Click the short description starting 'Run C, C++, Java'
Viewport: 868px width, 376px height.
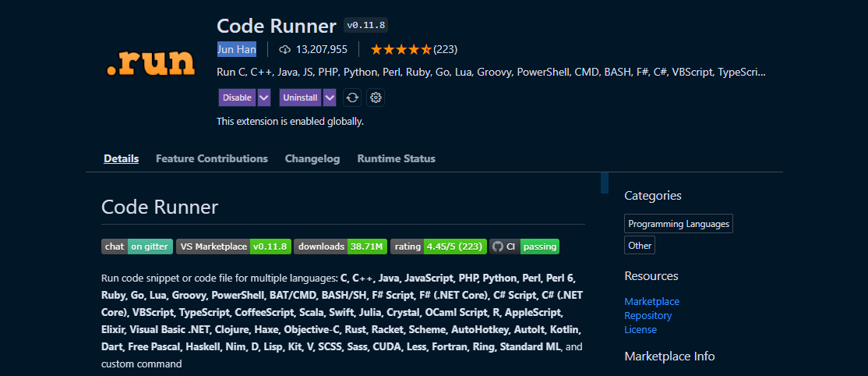pyautogui.click(x=491, y=72)
